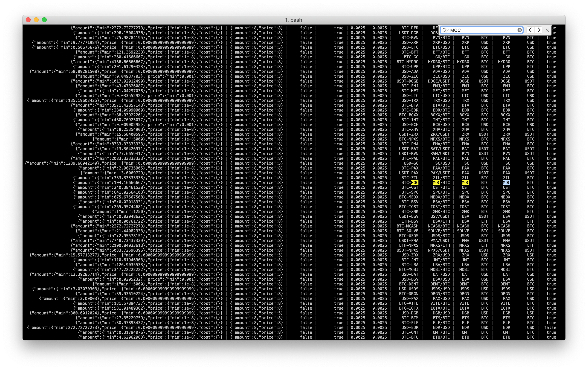Click the BTC-HYDRO market id text

(x=407, y=62)
